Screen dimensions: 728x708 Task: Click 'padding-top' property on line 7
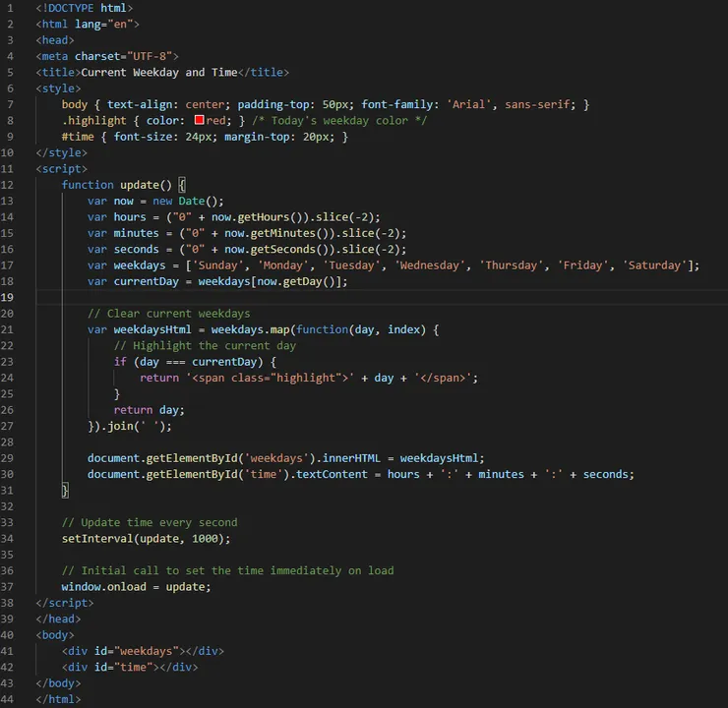[x=273, y=105]
